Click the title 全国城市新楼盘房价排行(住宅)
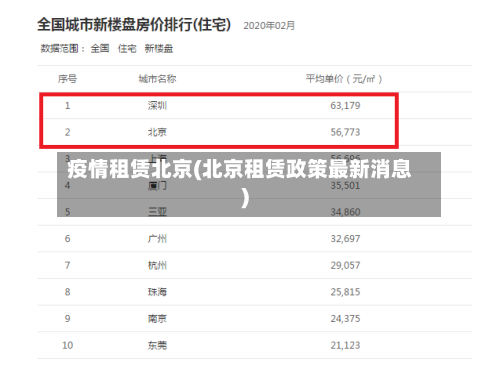The height and width of the screenshot is (369, 500). coord(134,25)
